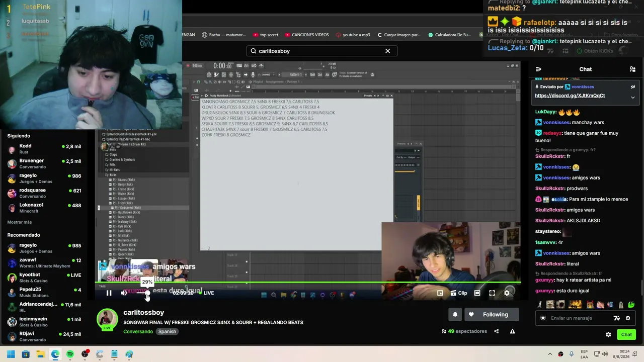This screenshot has height=362, width=644.
Task: Open the 'top secret' bookmark
Action: pyautogui.click(x=265, y=35)
